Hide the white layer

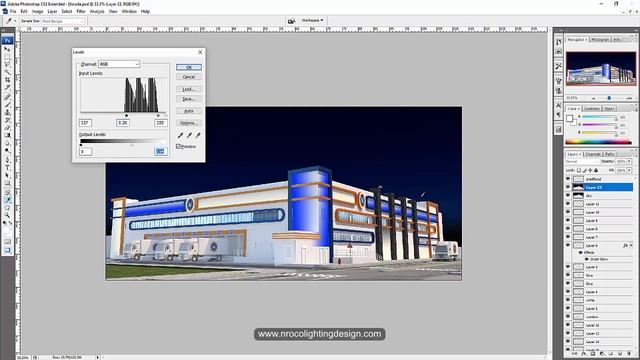(x=568, y=300)
